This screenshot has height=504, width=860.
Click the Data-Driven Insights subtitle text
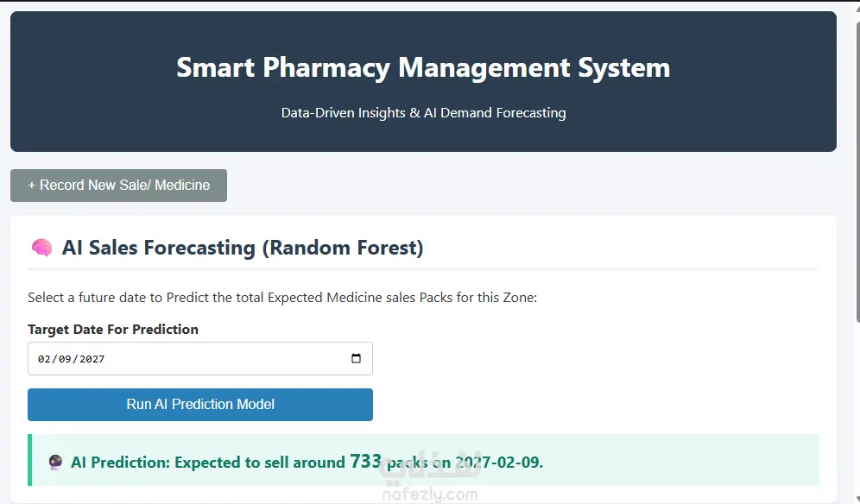point(423,113)
